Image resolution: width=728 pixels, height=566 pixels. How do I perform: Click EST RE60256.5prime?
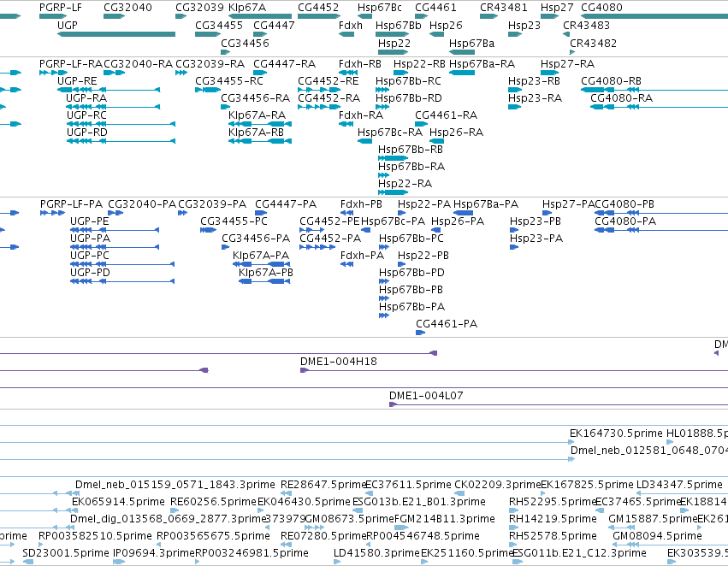tap(213, 502)
